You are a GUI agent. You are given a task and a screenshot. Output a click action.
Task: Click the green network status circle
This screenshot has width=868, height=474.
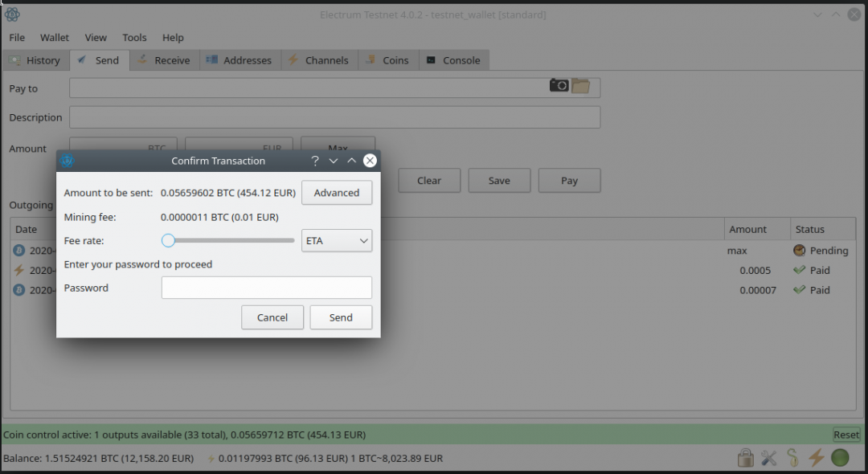coord(840,457)
